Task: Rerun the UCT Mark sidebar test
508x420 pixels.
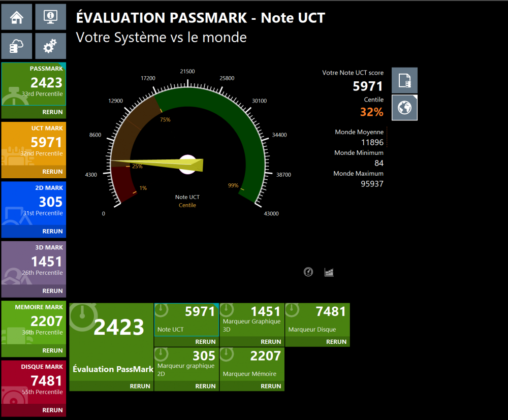Action: 52,172
